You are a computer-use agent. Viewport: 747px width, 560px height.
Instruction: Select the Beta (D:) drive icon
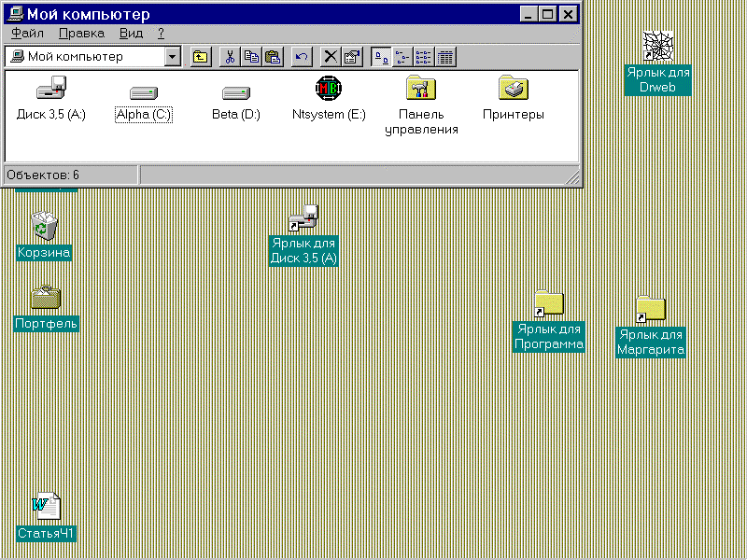236,92
